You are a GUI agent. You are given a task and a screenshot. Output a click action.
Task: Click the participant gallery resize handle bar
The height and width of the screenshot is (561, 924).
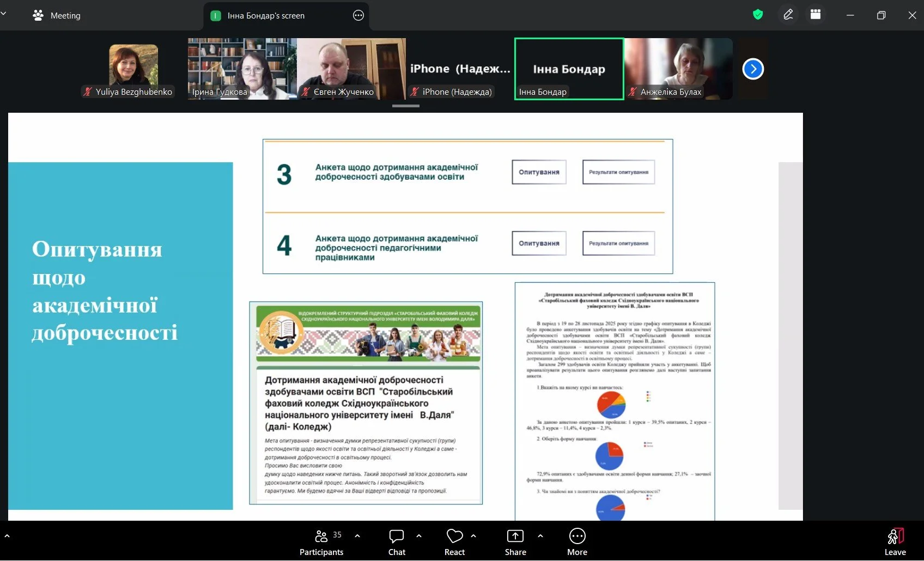(x=406, y=106)
